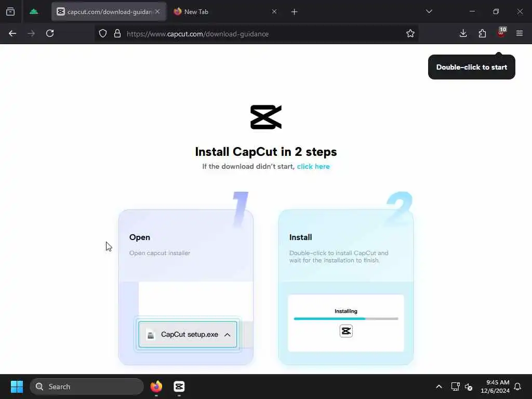Open a new browser tab
The width and height of the screenshot is (532, 399).
pyautogui.click(x=294, y=12)
